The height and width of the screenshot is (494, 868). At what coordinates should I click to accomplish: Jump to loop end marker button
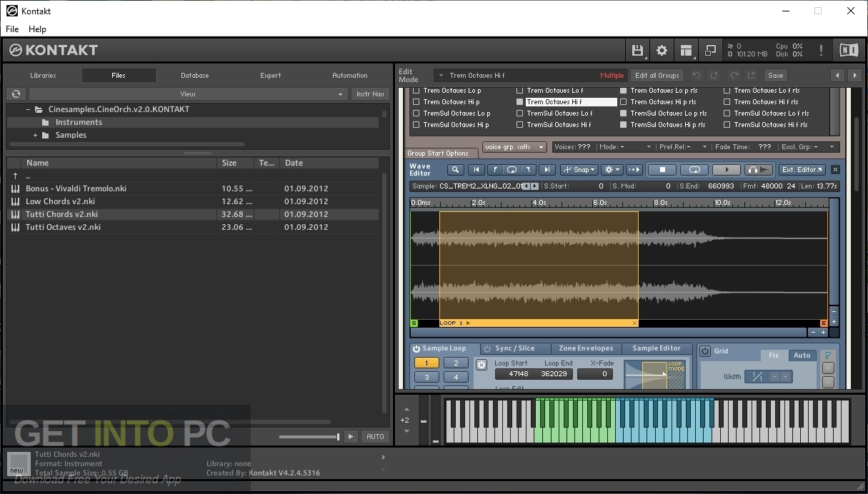click(529, 170)
